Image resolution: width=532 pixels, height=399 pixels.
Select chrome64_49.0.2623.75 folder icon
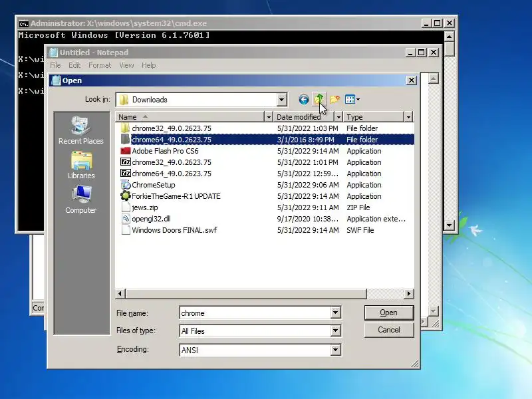point(125,140)
